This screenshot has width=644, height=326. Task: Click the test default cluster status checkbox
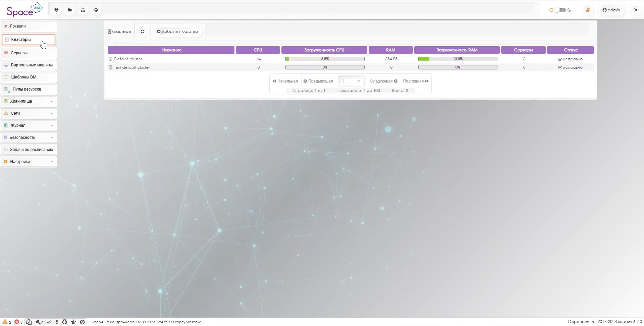[x=560, y=67]
